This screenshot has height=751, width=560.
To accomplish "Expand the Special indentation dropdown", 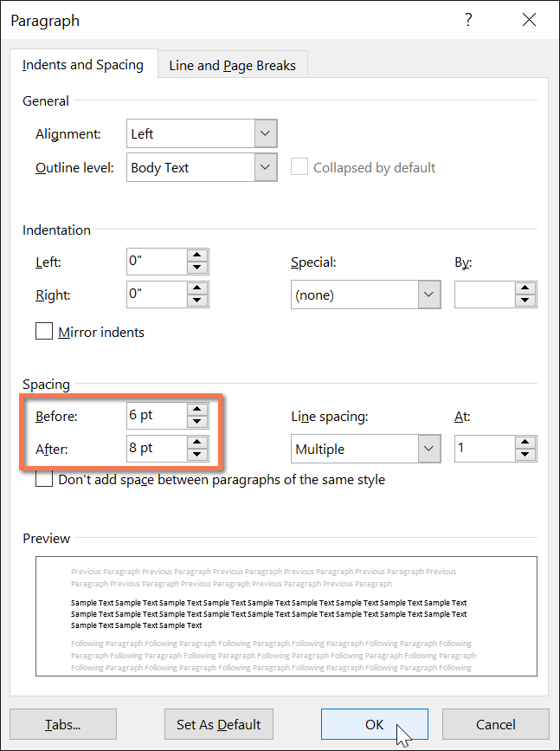I will point(428,295).
